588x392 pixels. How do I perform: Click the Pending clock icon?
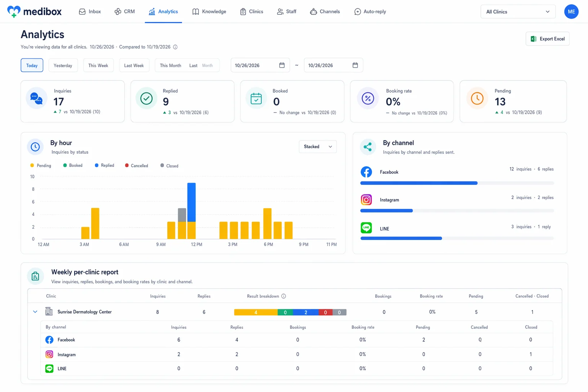click(477, 98)
